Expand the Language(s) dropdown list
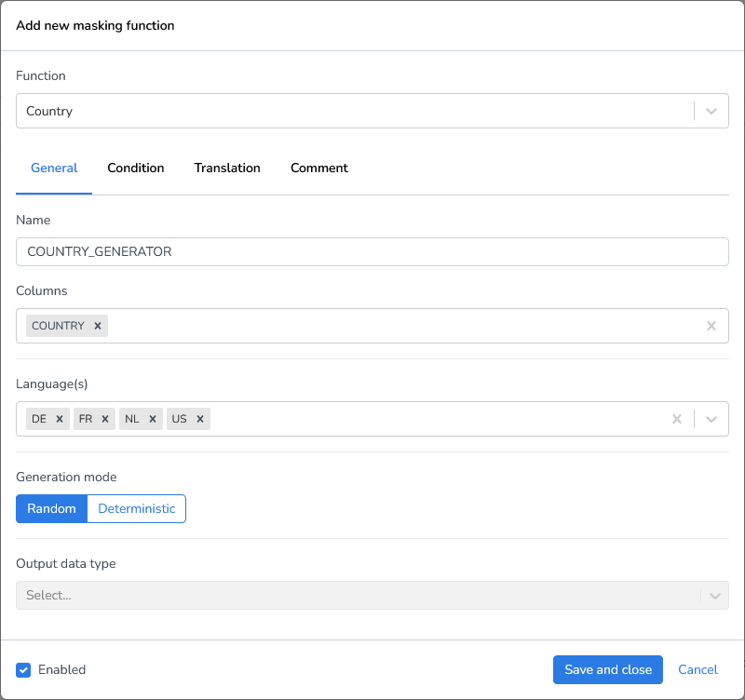This screenshot has width=745, height=700. pos(711,419)
